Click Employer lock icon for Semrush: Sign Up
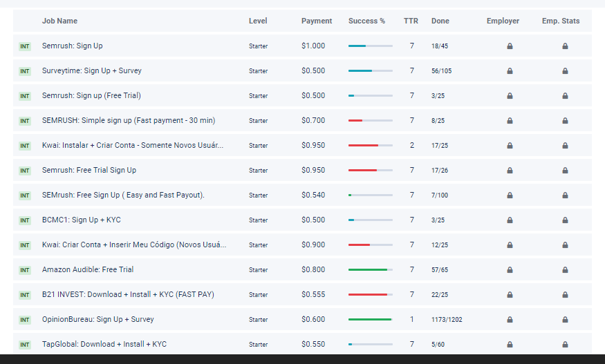Viewport: 605px width, 364px height. [510, 46]
